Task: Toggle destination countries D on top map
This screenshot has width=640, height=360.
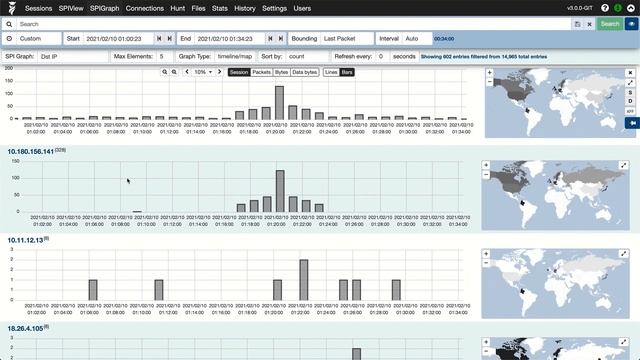Action: point(630,101)
